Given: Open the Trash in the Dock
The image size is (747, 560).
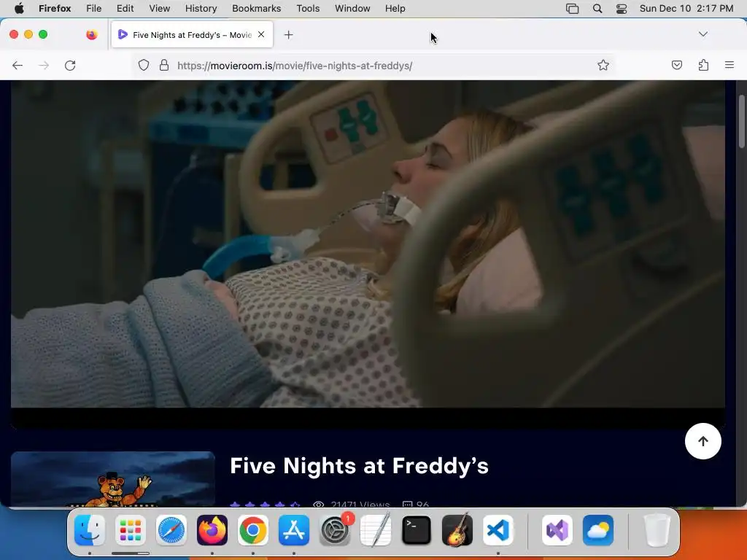Looking at the screenshot, I should [657, 530].
